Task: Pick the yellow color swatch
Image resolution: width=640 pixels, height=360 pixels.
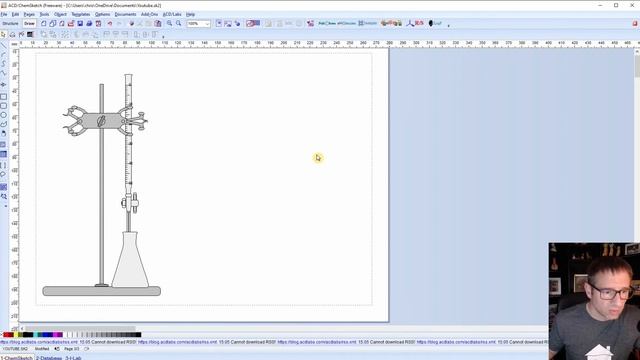Action: (x=16, y=335)
